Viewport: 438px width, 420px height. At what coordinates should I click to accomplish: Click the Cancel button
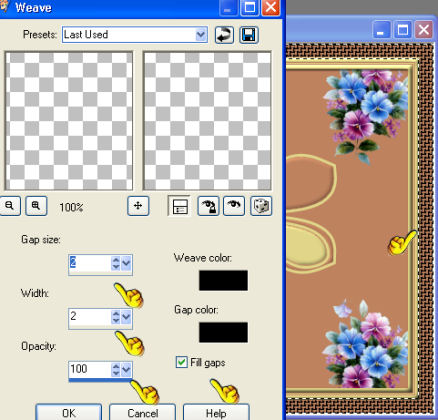tap(142, 413)
